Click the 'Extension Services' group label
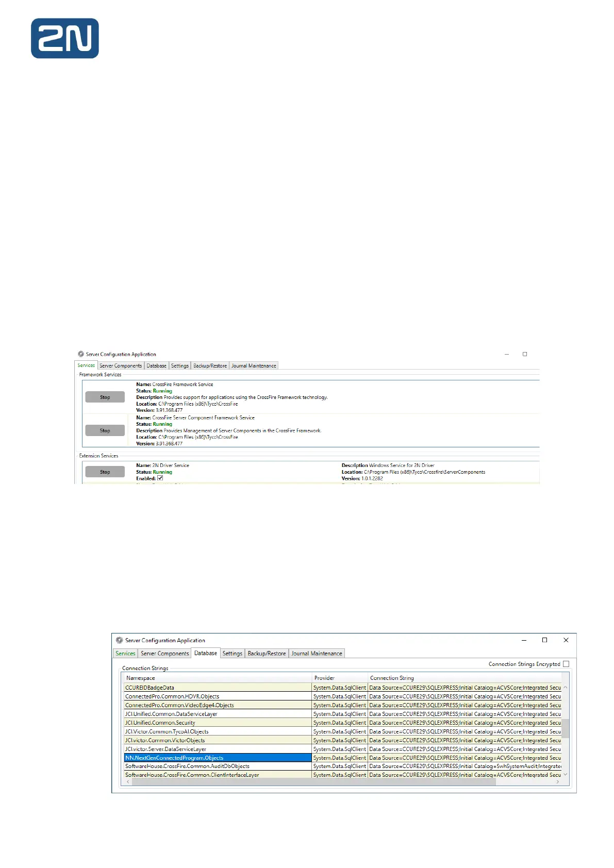The height and width of the screenshot is (868, 614). click(98, 456)
